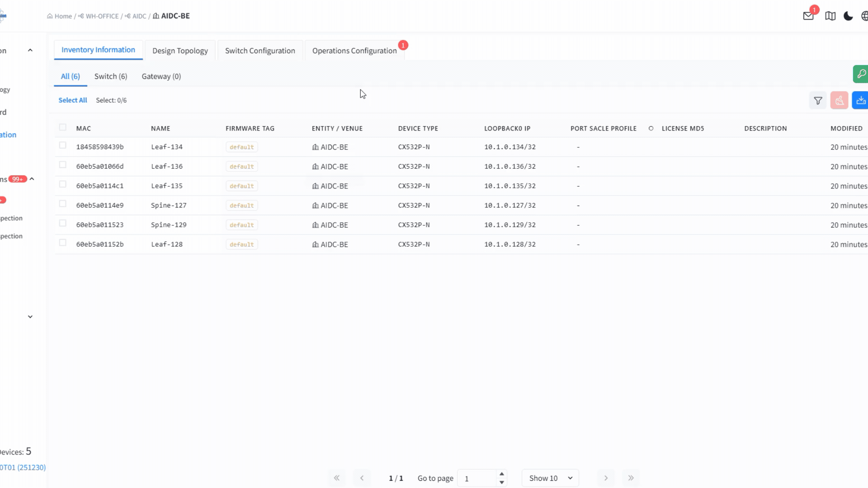Toggle dark mode moon icon

(x=848, y=16)
